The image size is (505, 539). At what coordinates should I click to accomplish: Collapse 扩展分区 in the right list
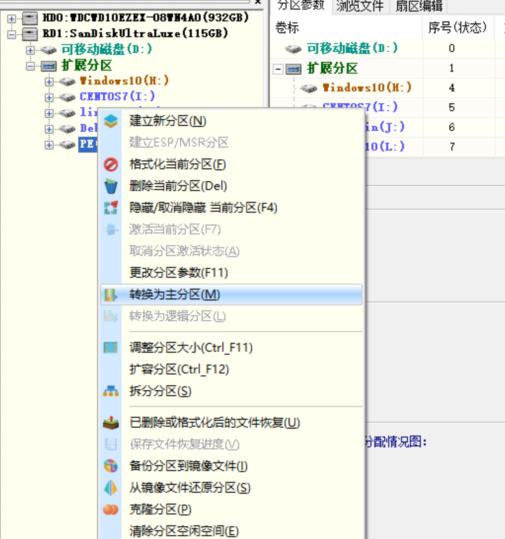click(278, 69)
